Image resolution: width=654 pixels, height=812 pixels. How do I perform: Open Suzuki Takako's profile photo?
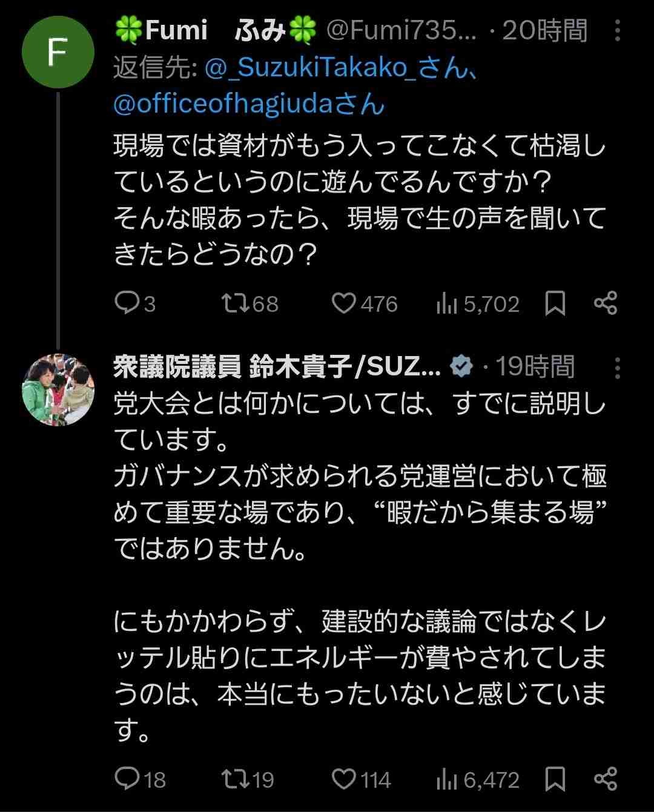(58, 389)
